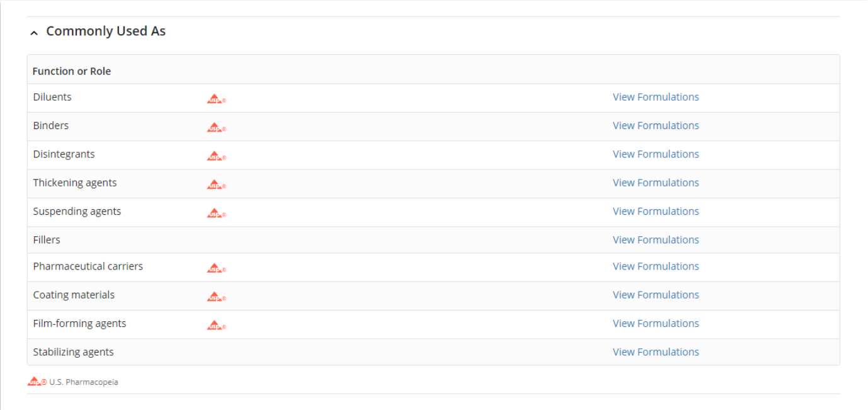This screenshot has width=868, height=410.
Task: Click the USP icon beside Pharmaceutical carriers
Action: click(216, 268)
